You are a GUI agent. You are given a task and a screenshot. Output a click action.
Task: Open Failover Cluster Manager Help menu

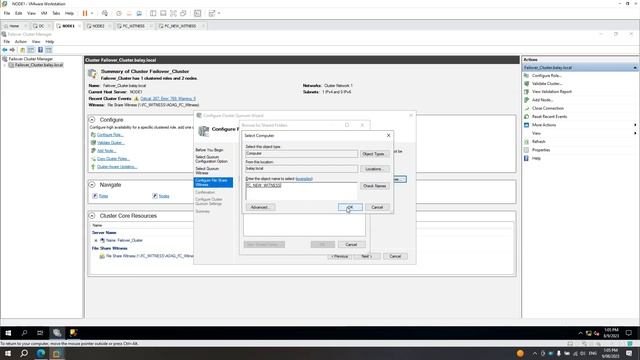(x=49, y=42)
